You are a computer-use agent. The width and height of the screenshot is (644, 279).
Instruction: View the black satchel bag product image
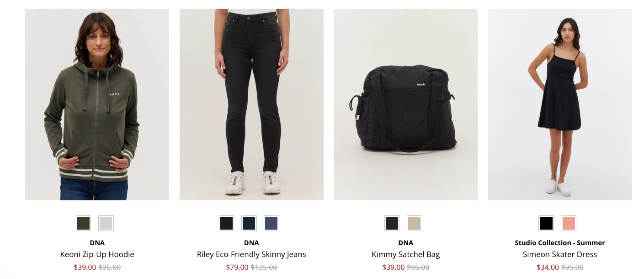click(x=405, y=104)
